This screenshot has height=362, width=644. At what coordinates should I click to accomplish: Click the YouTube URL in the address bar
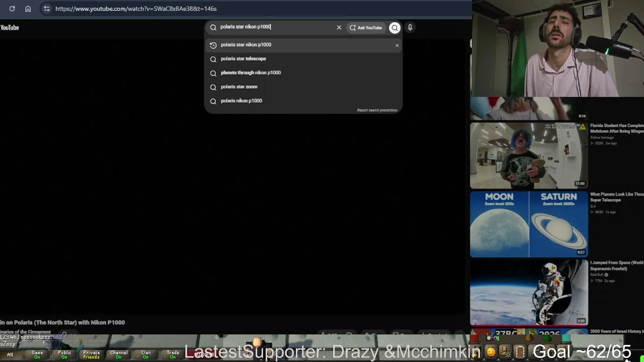136,9
